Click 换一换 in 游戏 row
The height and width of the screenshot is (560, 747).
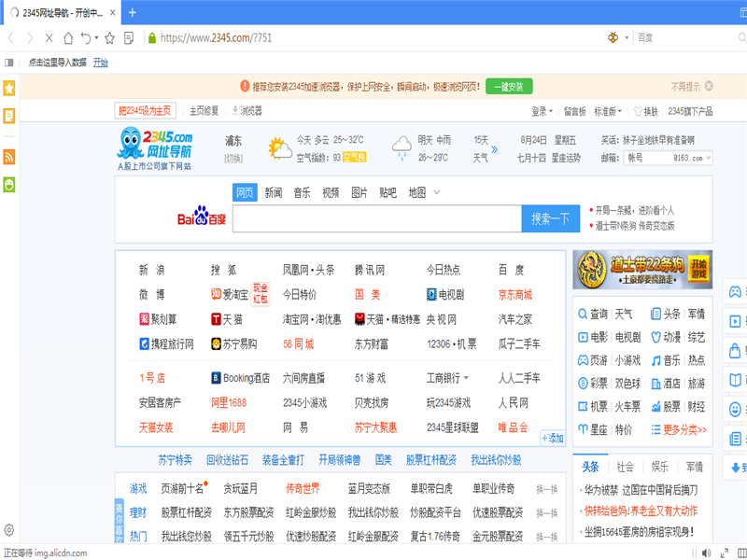click(547, 489)
